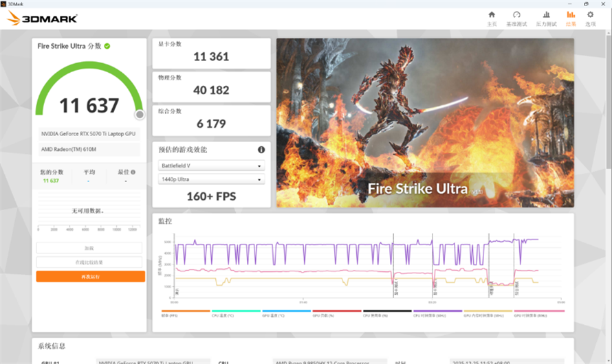Click the info icon beside 预估的游戏效能
The width and height of the screenshot is (612, 364).
(261, 150)
